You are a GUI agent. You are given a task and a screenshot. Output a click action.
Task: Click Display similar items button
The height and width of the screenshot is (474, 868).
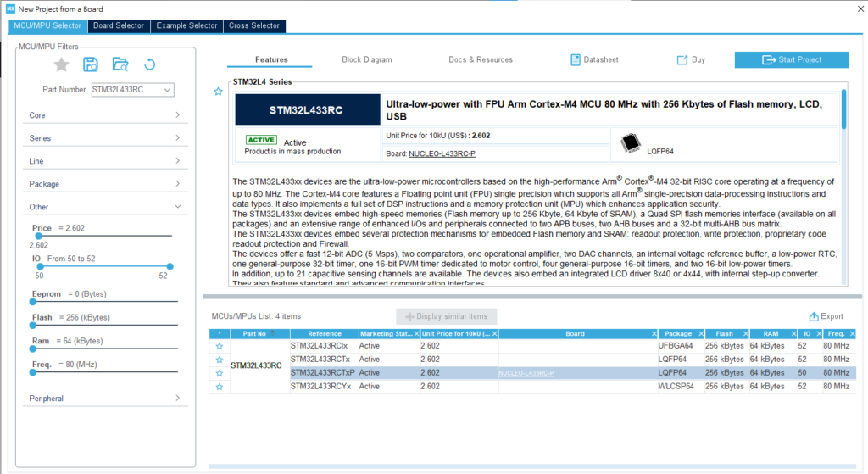click(446, 317)
